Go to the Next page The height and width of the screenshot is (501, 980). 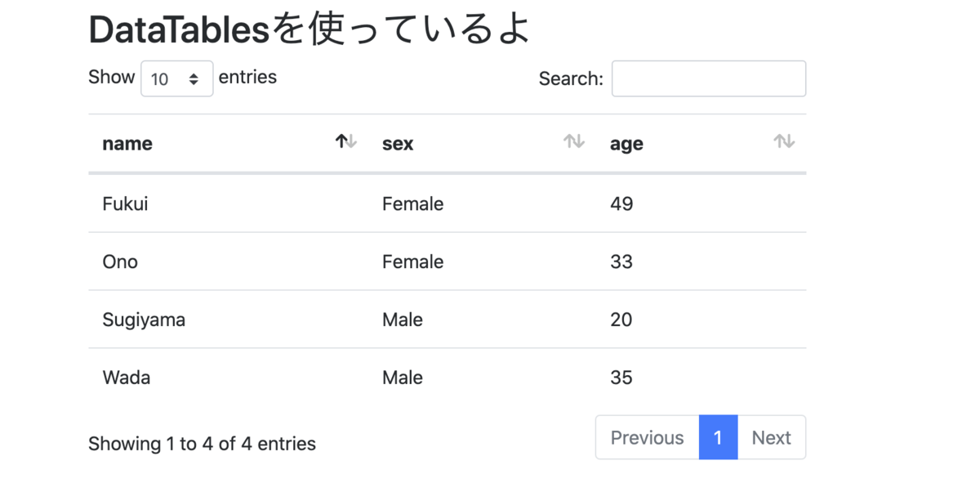coord(772,437)
